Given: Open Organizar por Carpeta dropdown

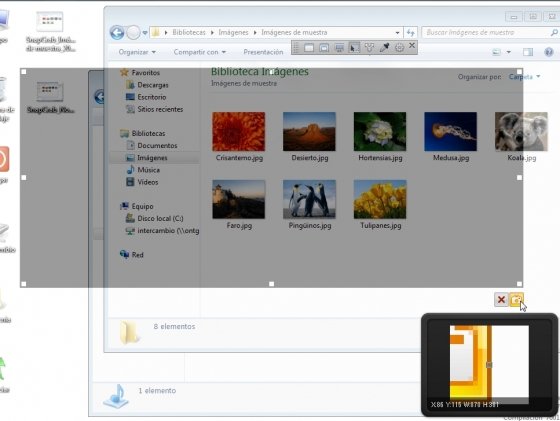Looking at the screenshot, I should 524,77.
